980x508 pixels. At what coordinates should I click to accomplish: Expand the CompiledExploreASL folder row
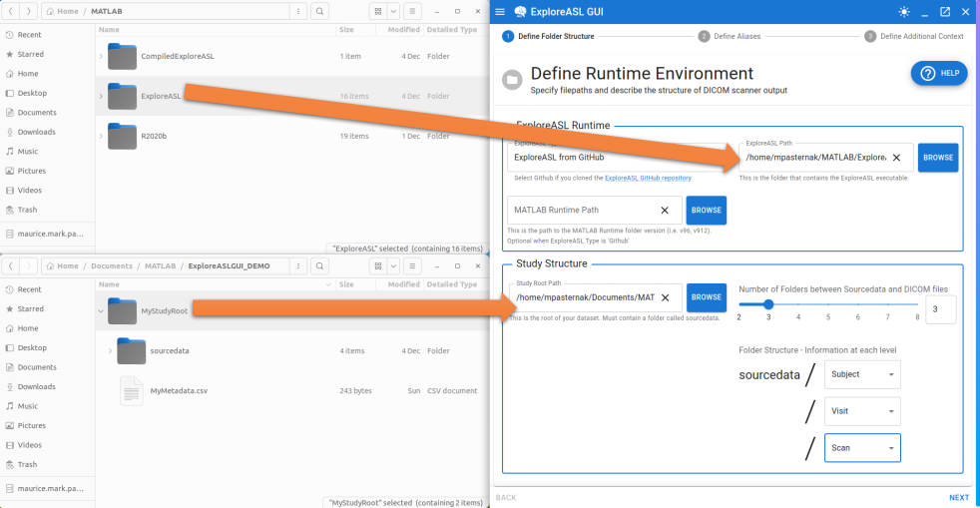pyautogui.click(x=101, y=57)
